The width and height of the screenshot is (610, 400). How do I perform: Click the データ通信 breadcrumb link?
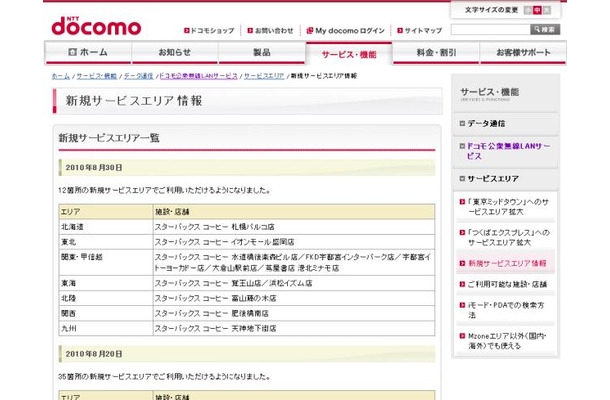[x=139, y=76]
